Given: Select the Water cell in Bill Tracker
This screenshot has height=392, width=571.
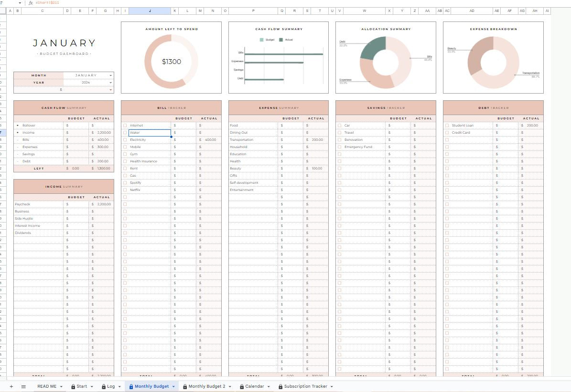Looking at the screenshot, I should coord(150,132).
